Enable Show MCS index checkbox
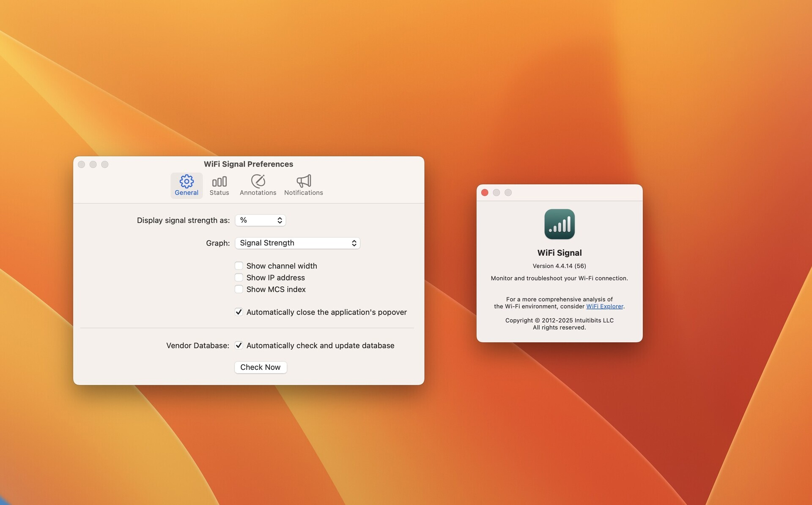 tap(239, 289)
